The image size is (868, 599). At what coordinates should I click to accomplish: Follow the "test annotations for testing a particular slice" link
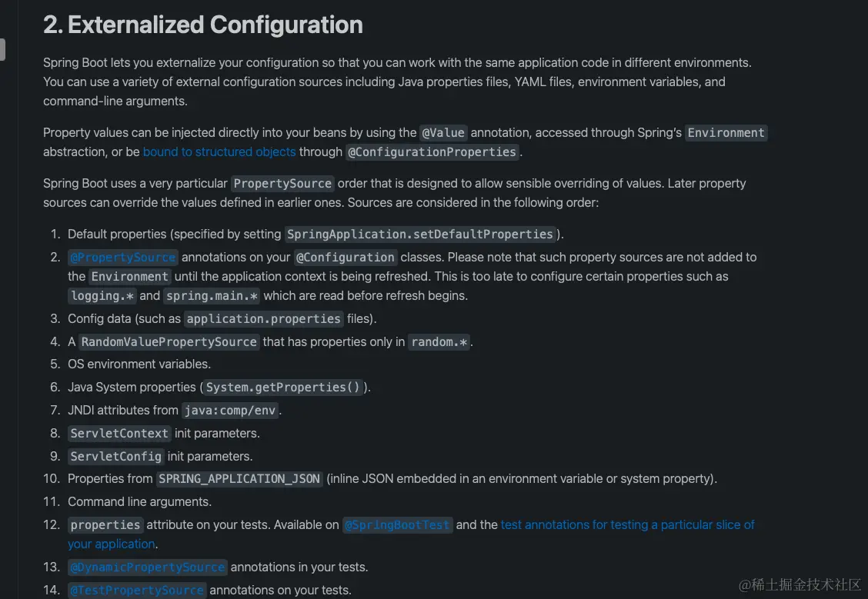627,525
